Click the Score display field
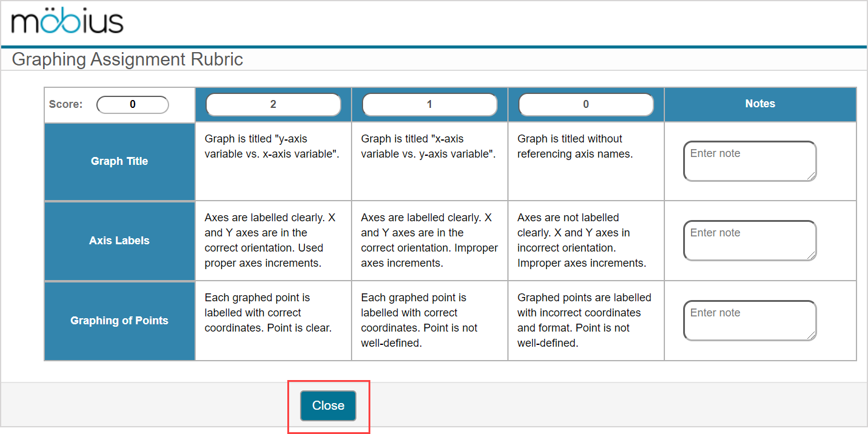868x434 pixels. (132, 104)
